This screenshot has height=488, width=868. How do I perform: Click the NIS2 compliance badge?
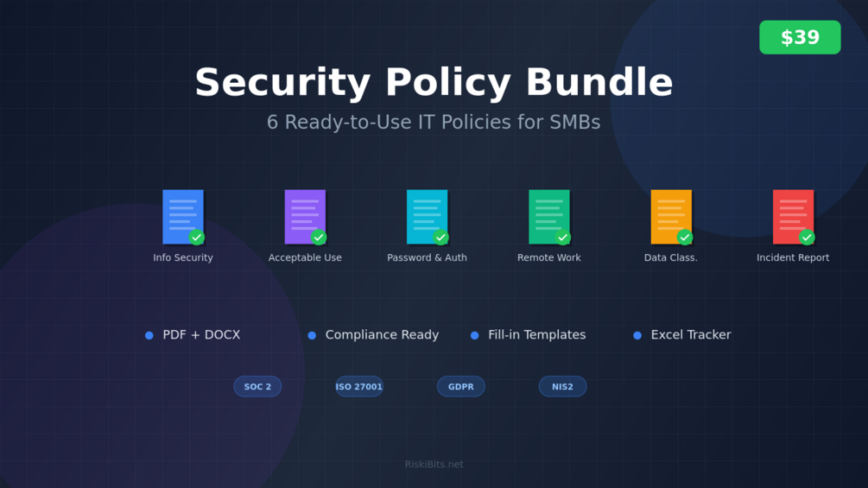562,386
